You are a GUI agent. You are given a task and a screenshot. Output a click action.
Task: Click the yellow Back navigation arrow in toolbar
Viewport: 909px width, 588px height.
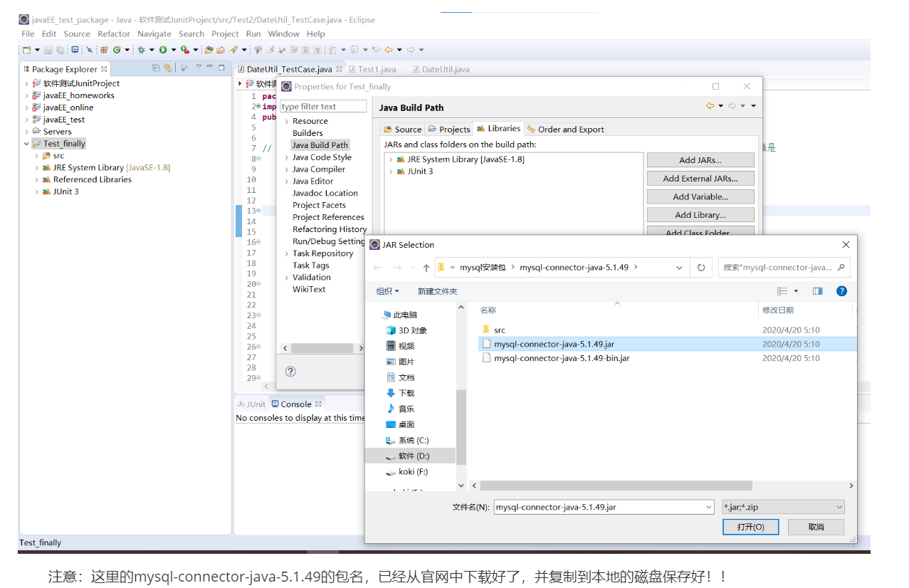(389, 50)
